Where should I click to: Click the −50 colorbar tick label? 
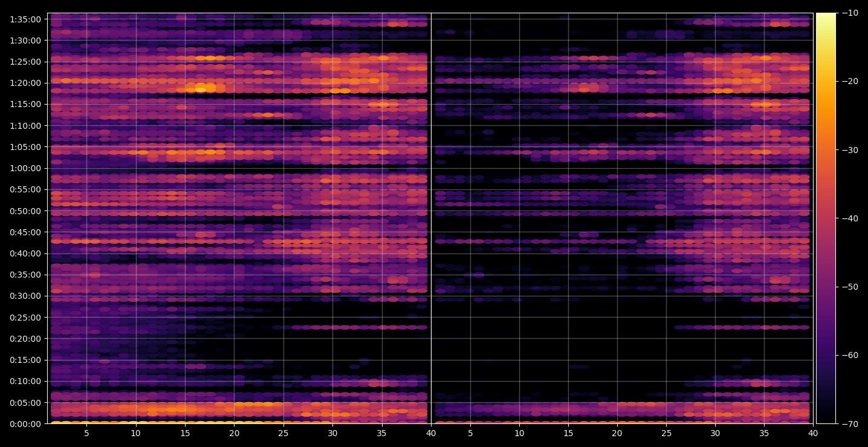(x=849, y=287)
